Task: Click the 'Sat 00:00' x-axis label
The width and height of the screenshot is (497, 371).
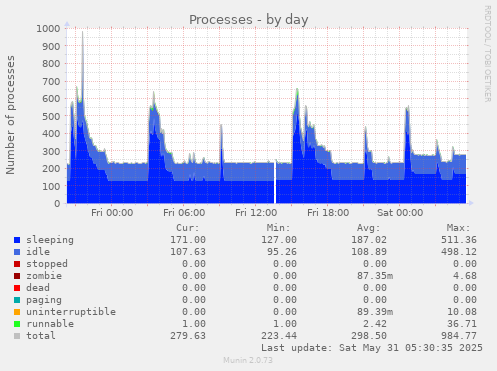Action: pos(400,213)
